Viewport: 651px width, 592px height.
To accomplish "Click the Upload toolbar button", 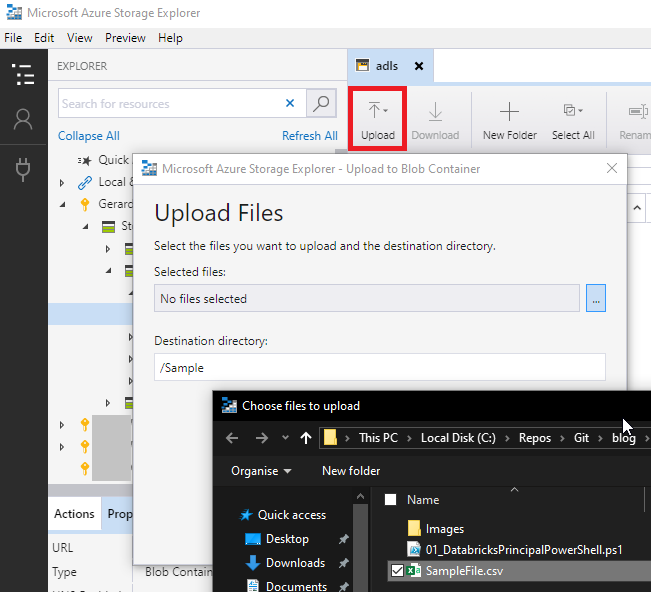I will (x=377, y=119).
